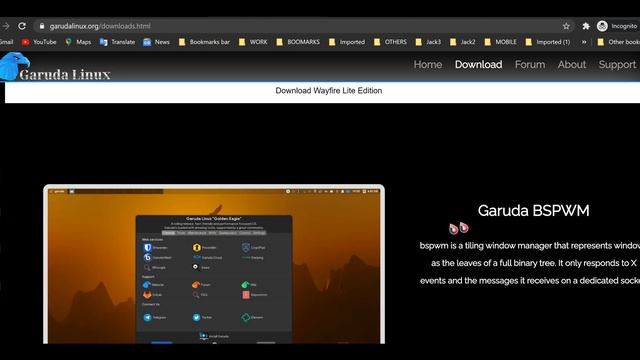The height and width of the screenshot is (360, 640).
Task: Open the Imported bookmarks folder
Action: tap(347, 42)
